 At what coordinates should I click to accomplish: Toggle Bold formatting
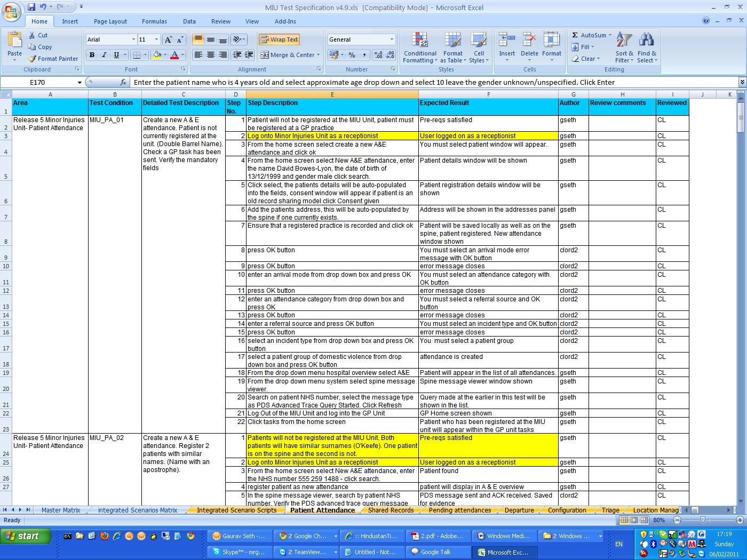[x=92, y=55]
